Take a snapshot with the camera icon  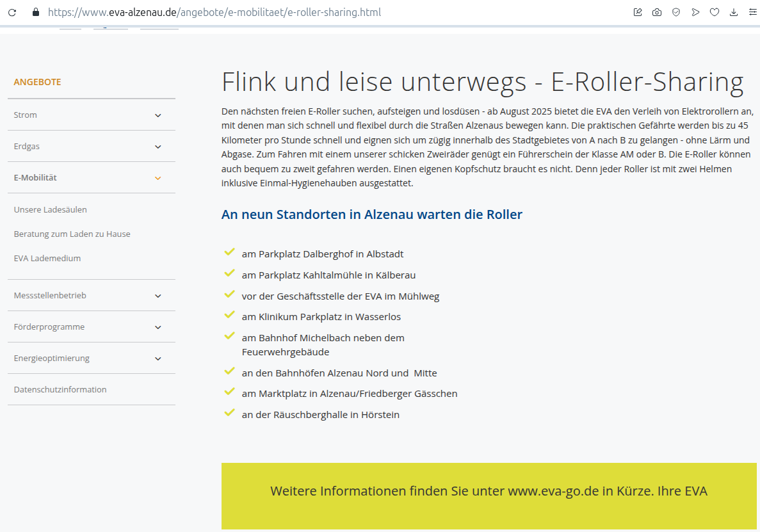point(657,12)
